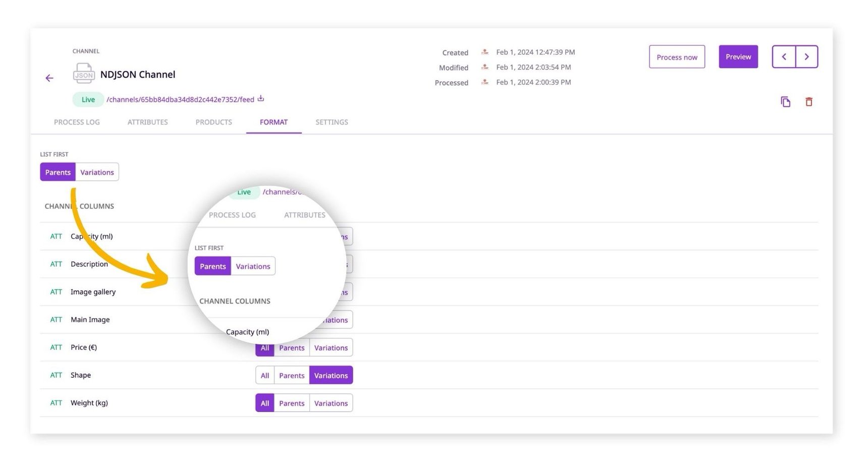
Task: Set Weight (kg) to Variations only
Action: [331, 402]
